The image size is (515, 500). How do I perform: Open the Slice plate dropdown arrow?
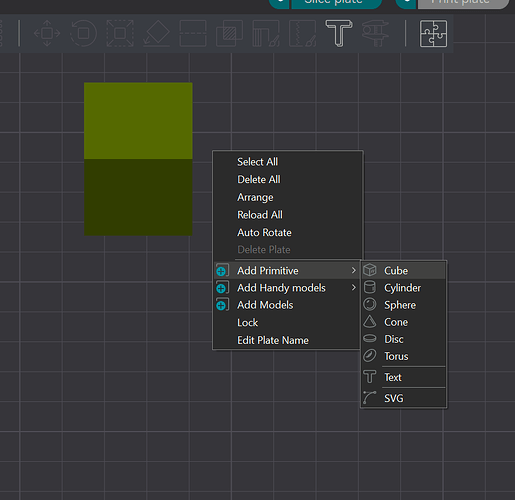[279, 3]
